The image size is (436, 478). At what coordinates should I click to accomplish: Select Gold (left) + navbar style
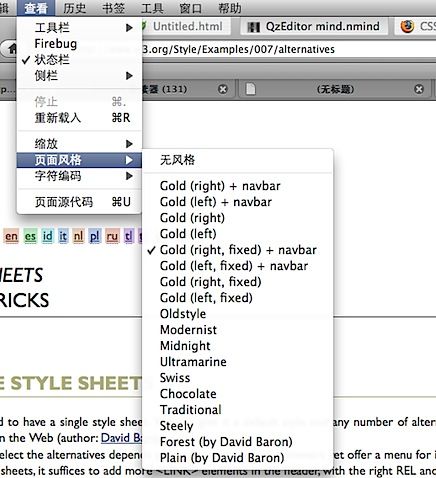(237, 202)
